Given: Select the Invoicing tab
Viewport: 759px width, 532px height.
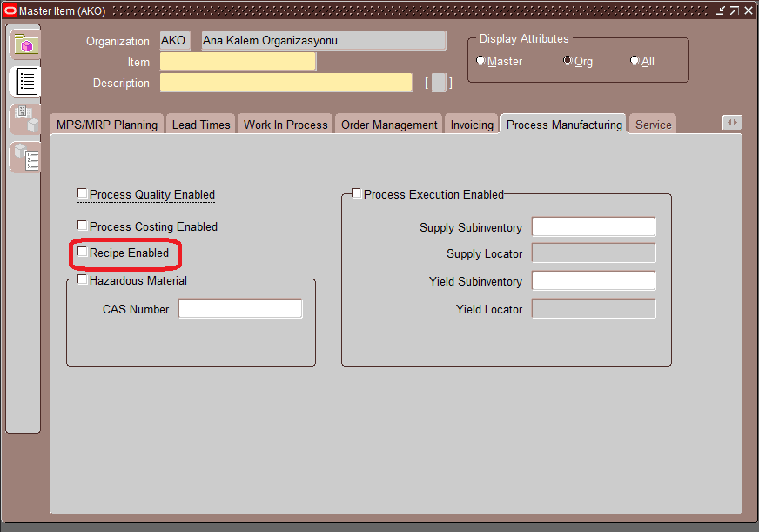Looking at the screenshot, I should click(x=471, y=124).
